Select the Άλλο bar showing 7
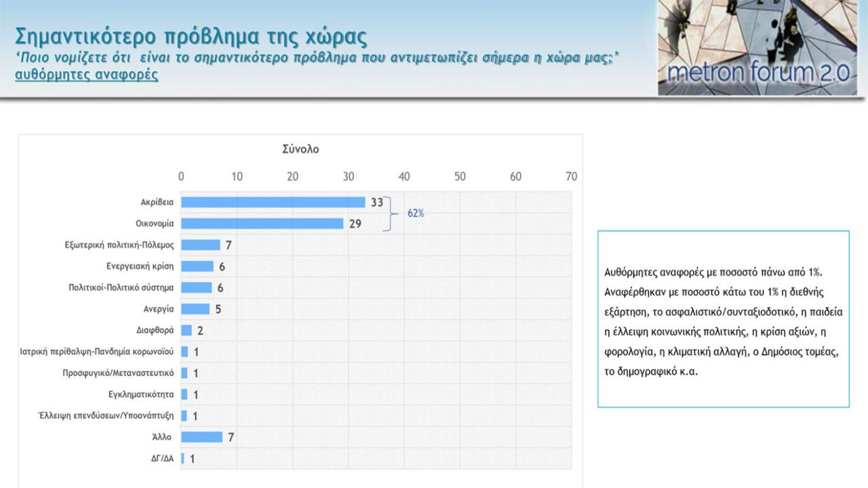This screenshot has width=868, height=488. tap(201, 437)
